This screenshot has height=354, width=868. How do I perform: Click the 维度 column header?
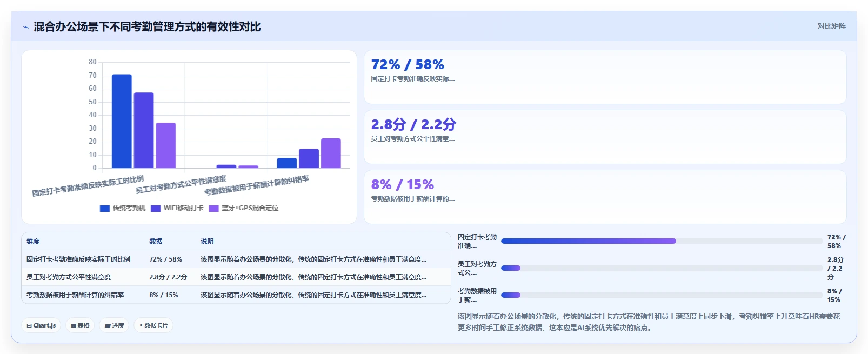pyautogui.click(x=33, y=242)
